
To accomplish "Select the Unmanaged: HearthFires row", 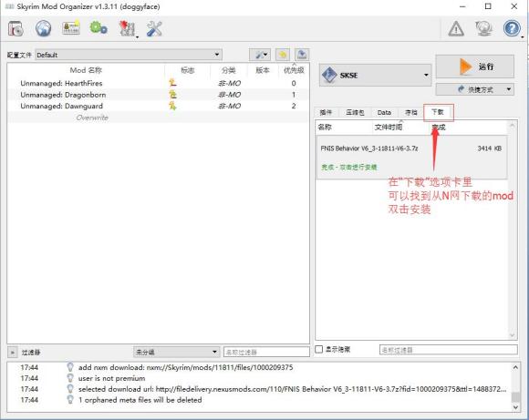I will [158, 83].
